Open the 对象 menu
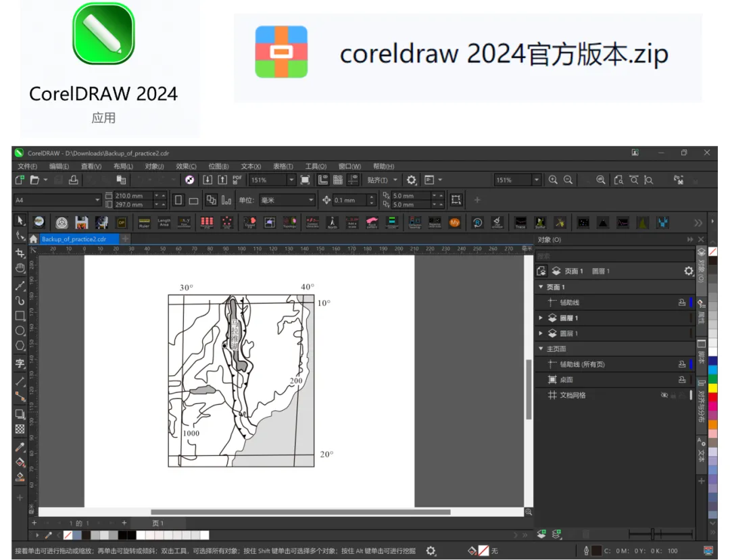This screenshot has width=730, height=560. (154, 166)
